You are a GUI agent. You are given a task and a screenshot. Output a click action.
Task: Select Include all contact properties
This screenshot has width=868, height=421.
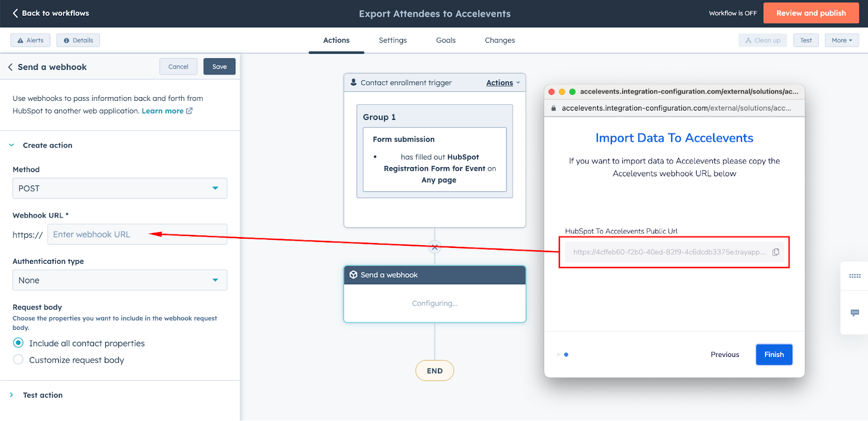[x=18, y=343]
